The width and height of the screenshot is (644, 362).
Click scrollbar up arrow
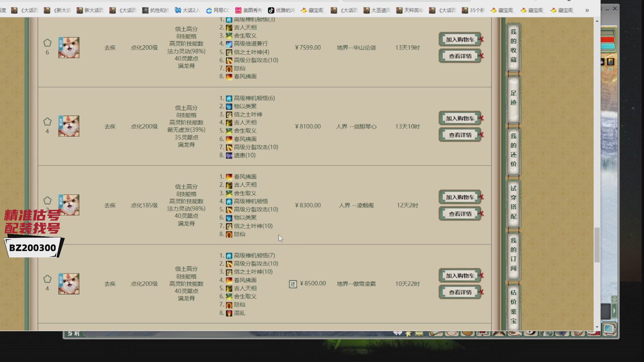pos(597,21)
